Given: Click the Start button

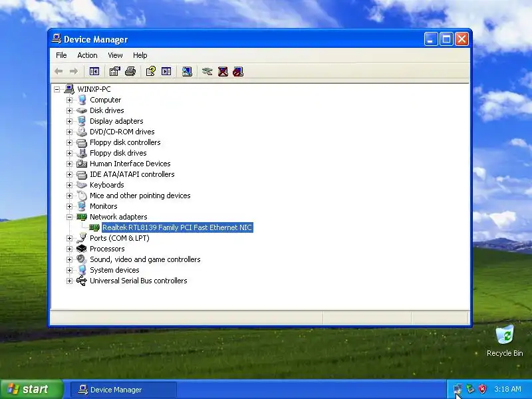Looking at the screenshot, I should (31, 389).
